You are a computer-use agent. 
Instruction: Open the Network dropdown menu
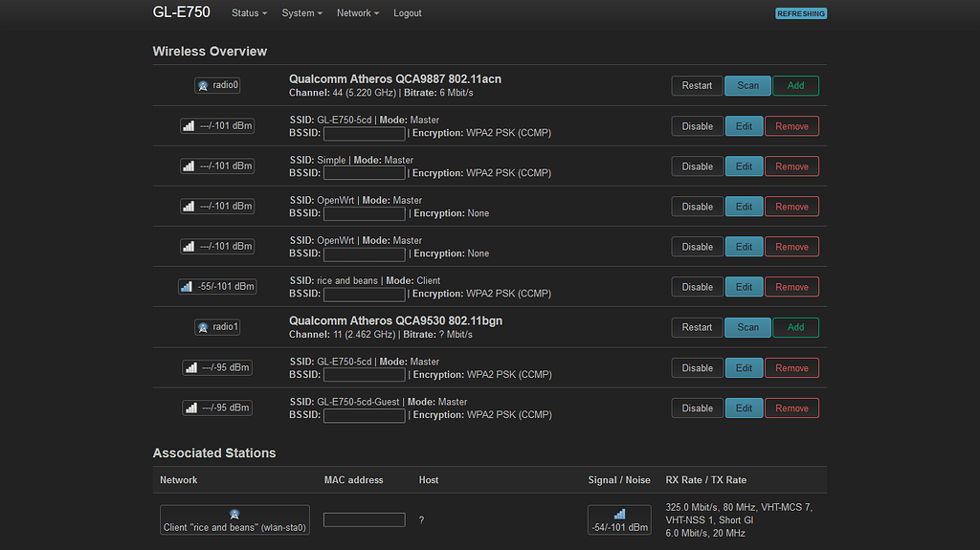[x=357, y=13]
